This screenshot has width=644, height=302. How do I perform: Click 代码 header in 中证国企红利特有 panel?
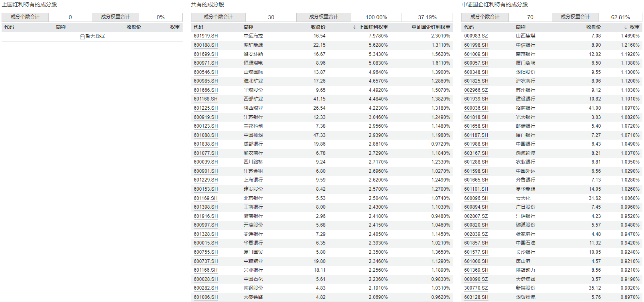point(469,27)
